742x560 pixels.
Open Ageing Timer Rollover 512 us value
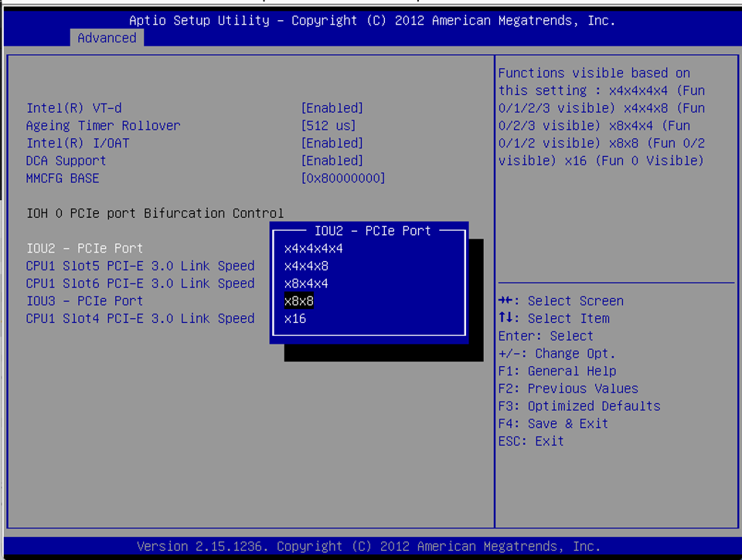click(328, 125)
